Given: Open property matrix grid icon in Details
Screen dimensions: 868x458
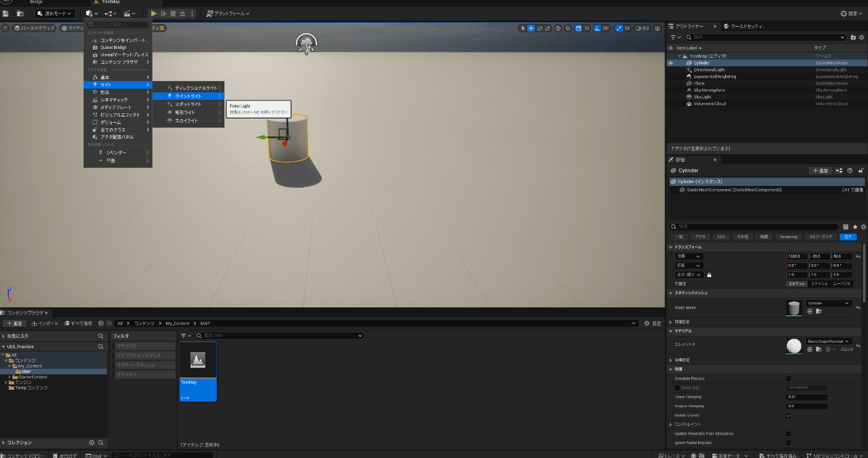Looking at the screenshot, I should [846, 227].
